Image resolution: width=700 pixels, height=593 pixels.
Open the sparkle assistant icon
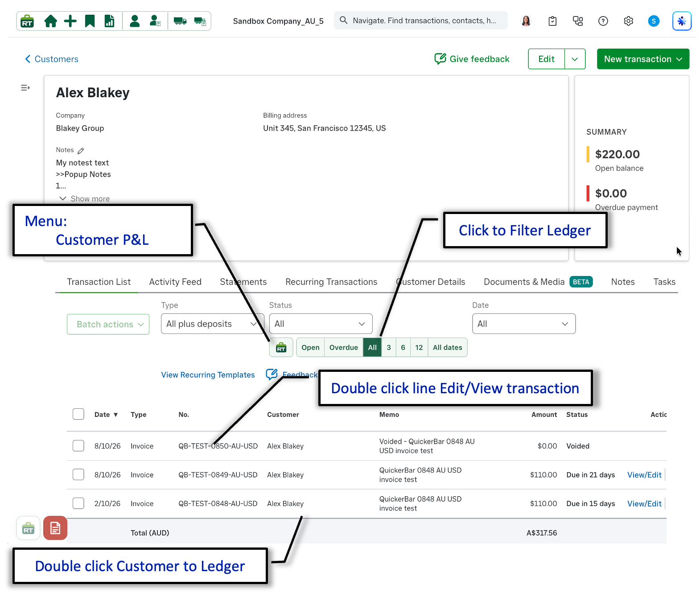point(682,21)
